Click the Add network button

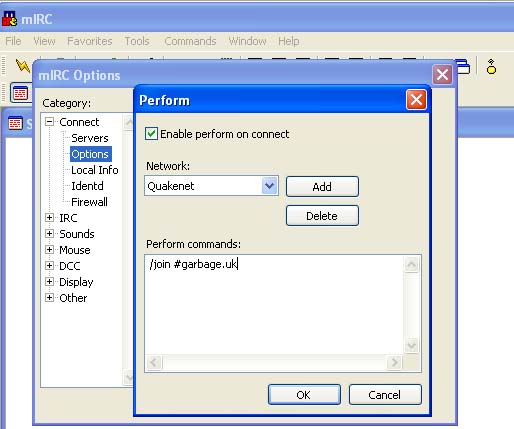click(322, 187)
